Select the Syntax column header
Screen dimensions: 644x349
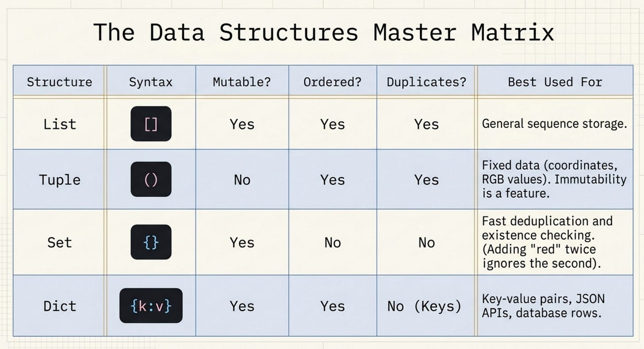coord(151,82)
